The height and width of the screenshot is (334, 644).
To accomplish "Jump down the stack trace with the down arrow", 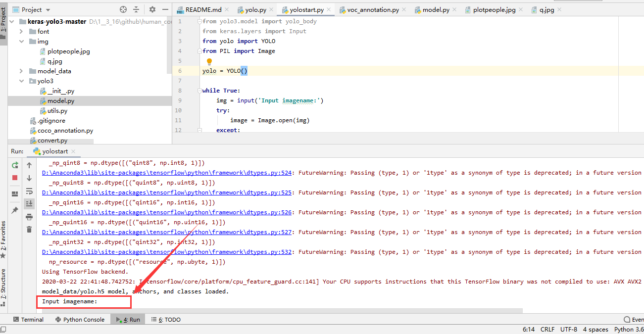I will (x=29, y=178).
